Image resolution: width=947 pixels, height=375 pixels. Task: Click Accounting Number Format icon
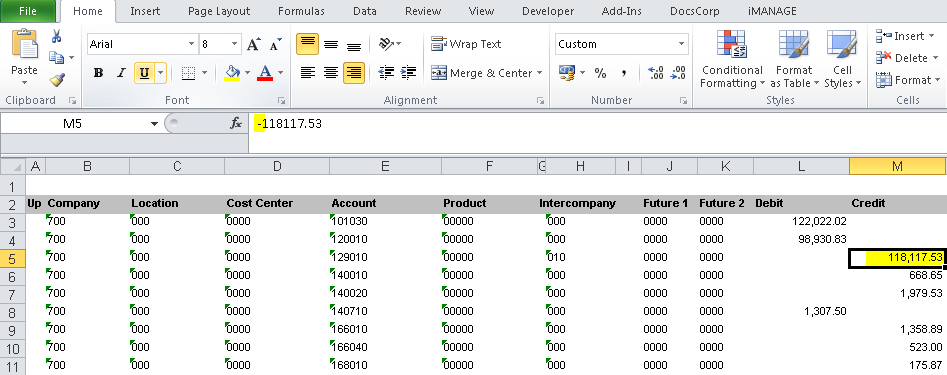[567, 73]
